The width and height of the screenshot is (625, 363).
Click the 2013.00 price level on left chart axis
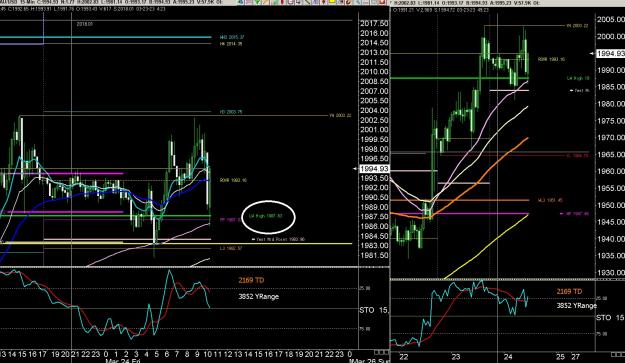pos(374,53)
